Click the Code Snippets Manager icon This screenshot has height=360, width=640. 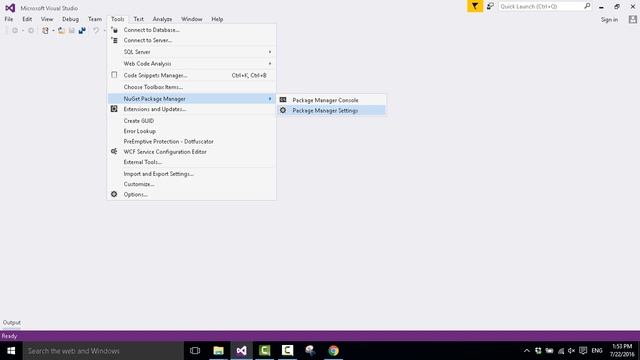tap(114, 75)
